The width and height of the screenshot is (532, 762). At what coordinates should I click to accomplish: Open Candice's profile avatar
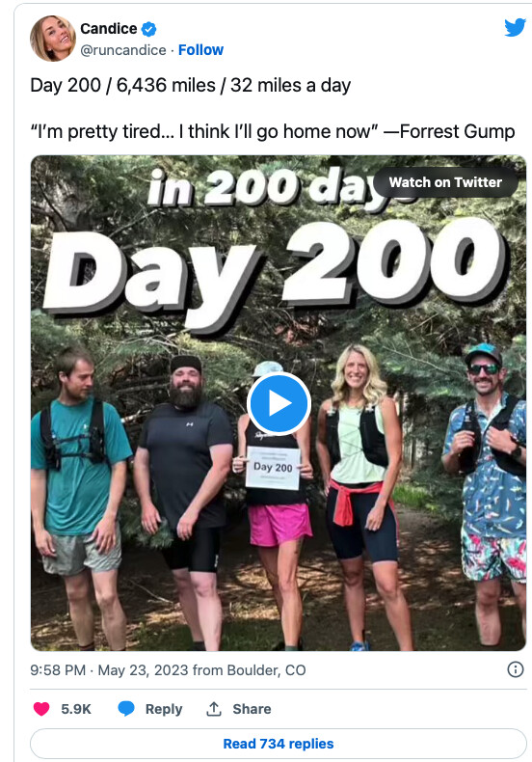coord(53,39)
